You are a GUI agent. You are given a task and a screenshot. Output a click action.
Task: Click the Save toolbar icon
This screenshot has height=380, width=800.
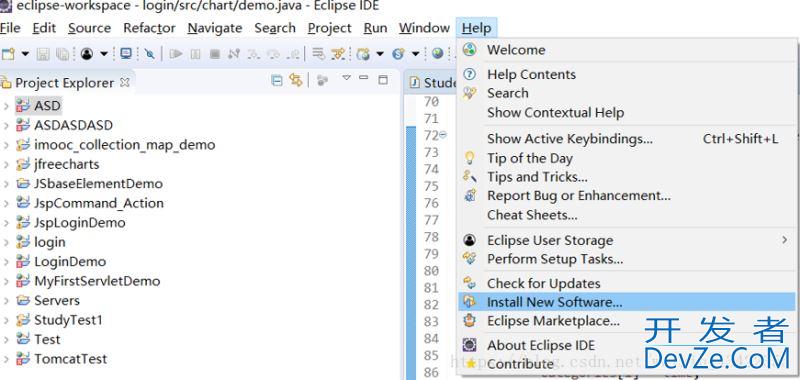[x=43, y=54]
